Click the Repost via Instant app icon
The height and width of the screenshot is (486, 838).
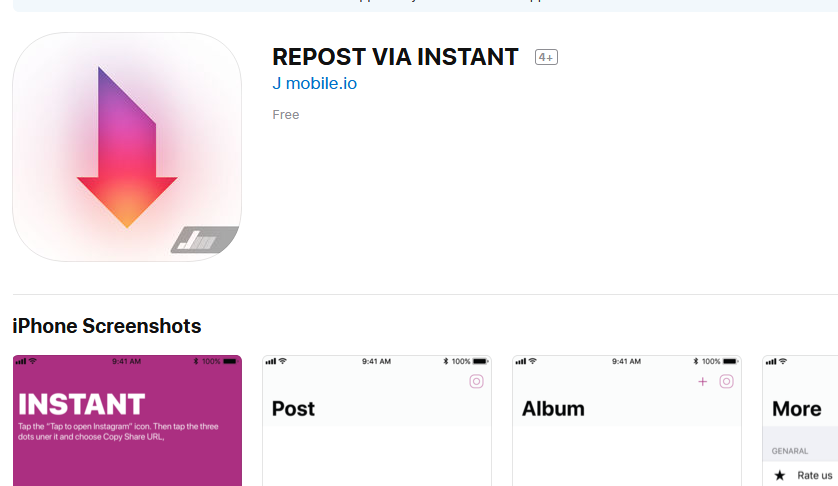click(127, 147)
